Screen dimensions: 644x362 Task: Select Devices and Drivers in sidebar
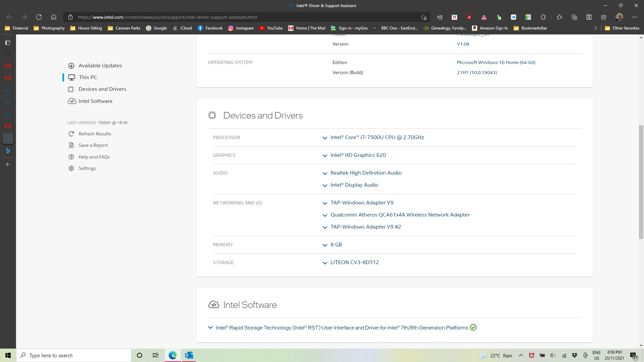click(102, 89)
